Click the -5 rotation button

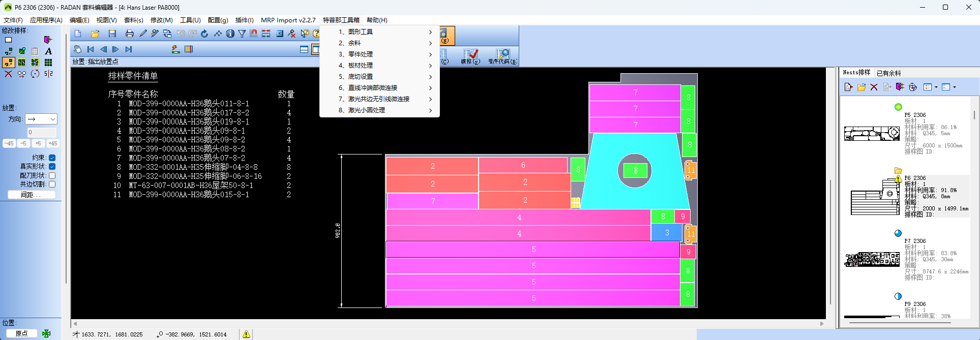point(23,143)
